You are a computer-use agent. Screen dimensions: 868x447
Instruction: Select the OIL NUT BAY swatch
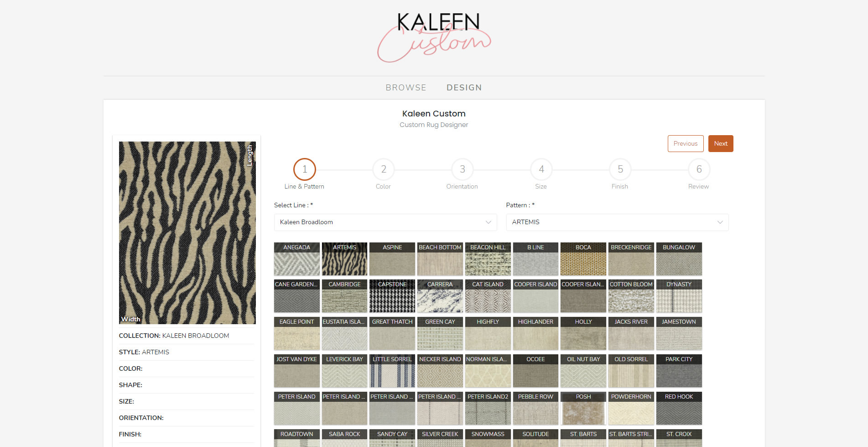pyautogui.click(x=583, y=371)
